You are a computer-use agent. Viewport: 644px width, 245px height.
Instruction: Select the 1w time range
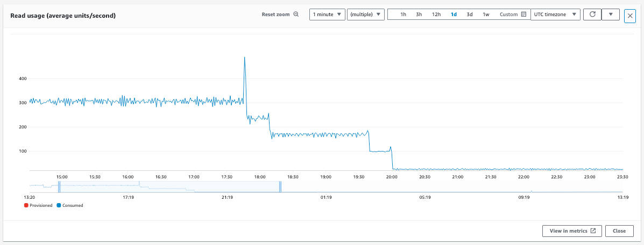(x=486, y=15)
